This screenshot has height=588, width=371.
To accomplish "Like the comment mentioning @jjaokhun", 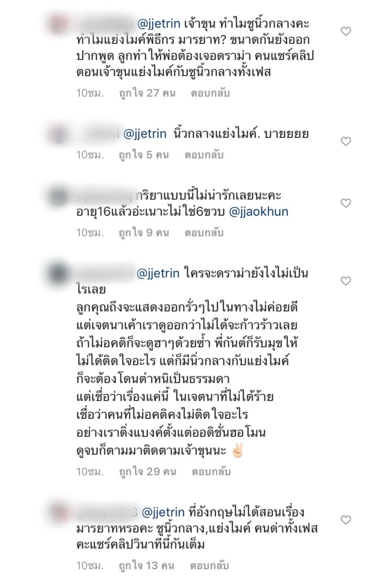I will pos(345,203).
